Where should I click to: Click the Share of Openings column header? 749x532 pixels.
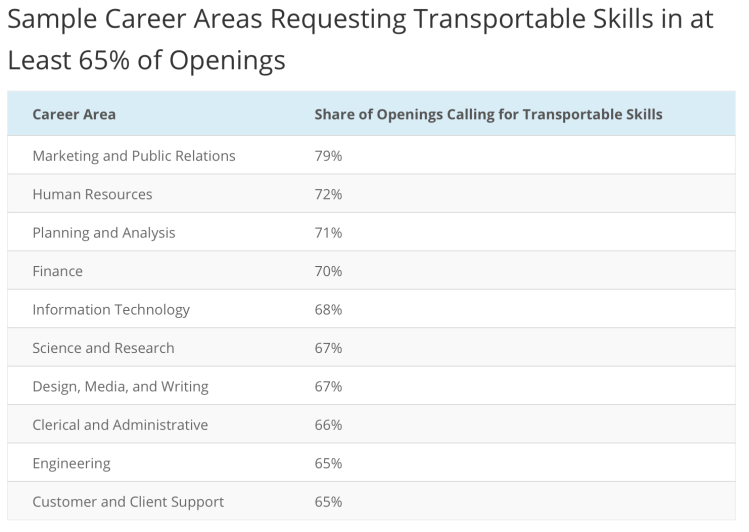488,114
